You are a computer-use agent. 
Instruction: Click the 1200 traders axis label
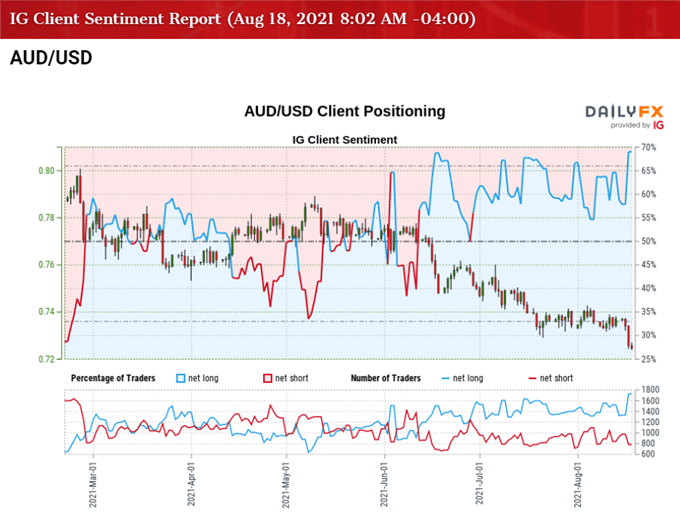coord(650,422)
